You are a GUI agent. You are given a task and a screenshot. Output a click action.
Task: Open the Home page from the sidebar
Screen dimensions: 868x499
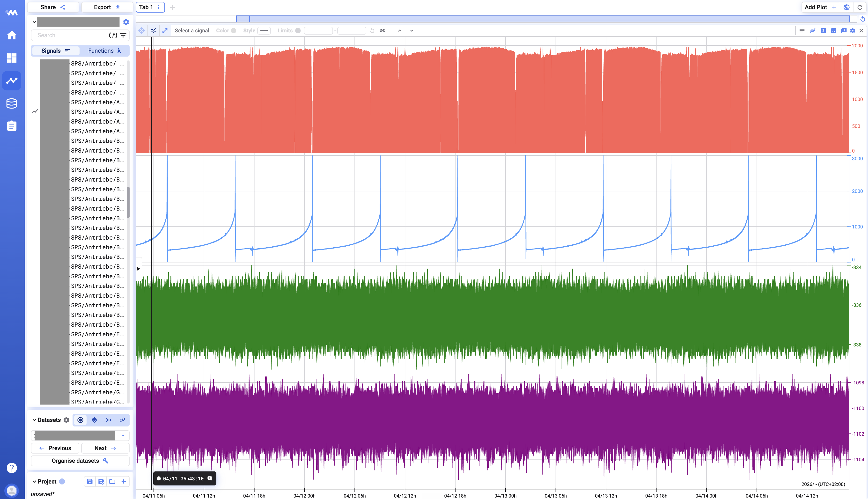pos(12,35)
